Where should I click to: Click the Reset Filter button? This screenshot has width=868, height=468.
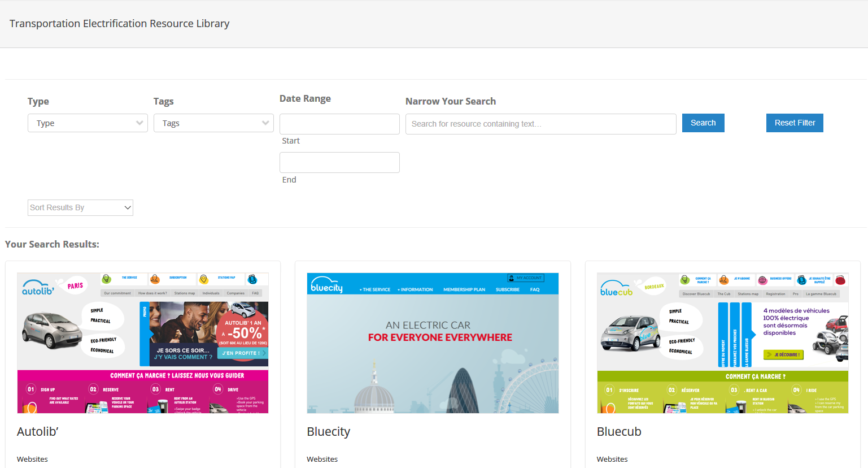tap(795, 123)
